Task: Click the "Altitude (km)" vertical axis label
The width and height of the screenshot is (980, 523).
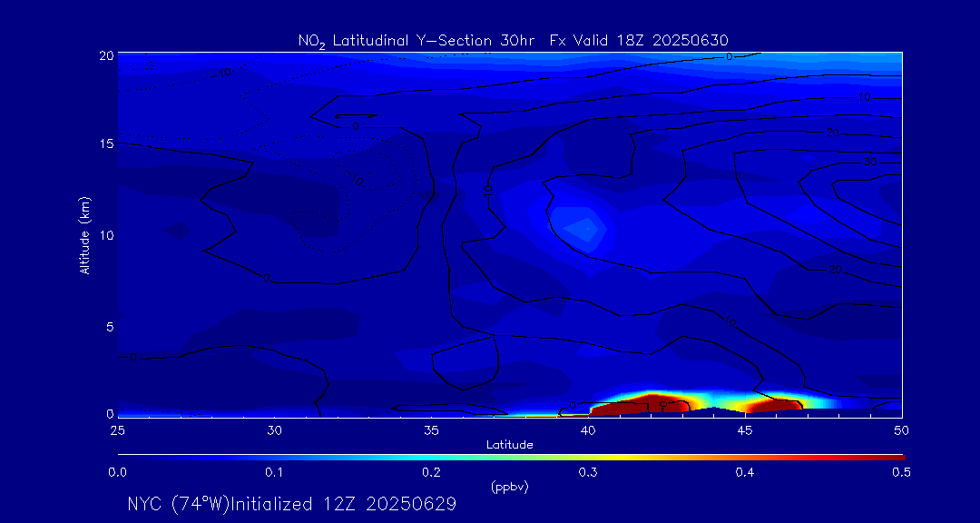Action: (85, 234)
